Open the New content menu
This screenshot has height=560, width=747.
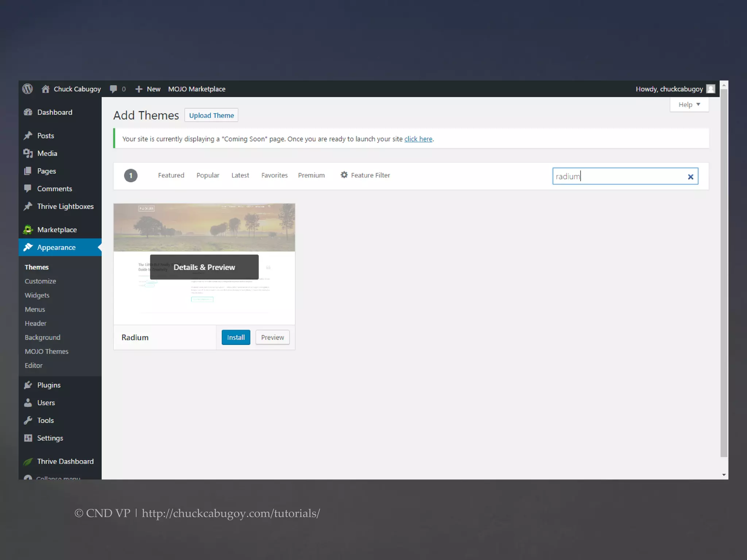coord(148,89)
